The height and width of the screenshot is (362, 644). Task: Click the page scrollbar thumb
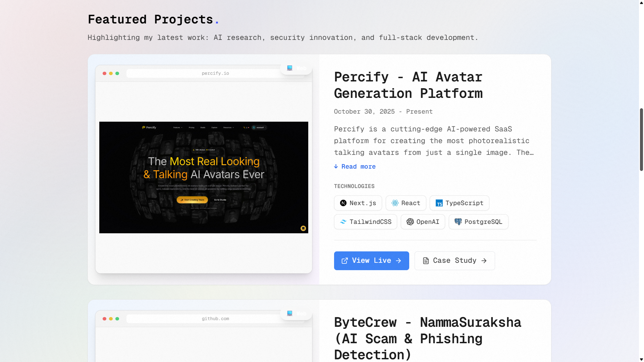pos(641,139)
